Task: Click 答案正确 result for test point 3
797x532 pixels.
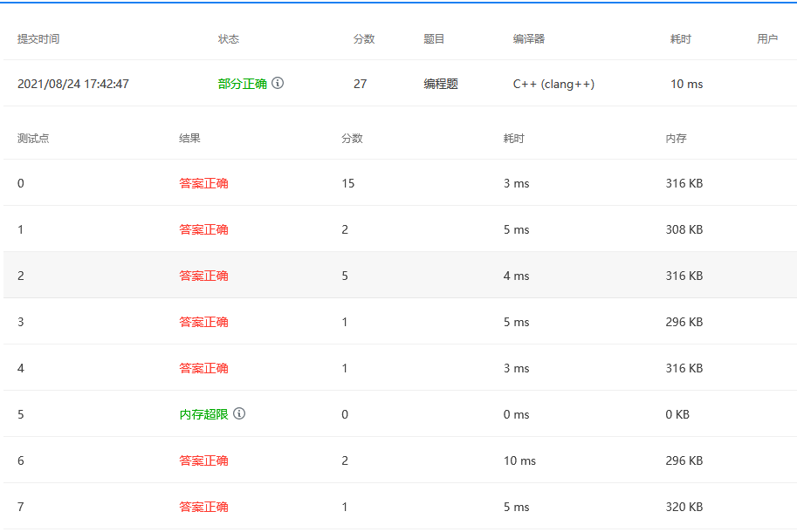Action: [x=203, y=322]
